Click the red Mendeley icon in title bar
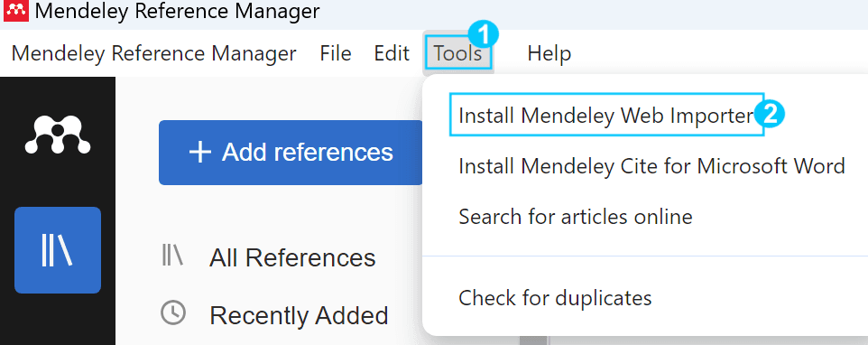 pyautogui.click(x=15, y=11)
